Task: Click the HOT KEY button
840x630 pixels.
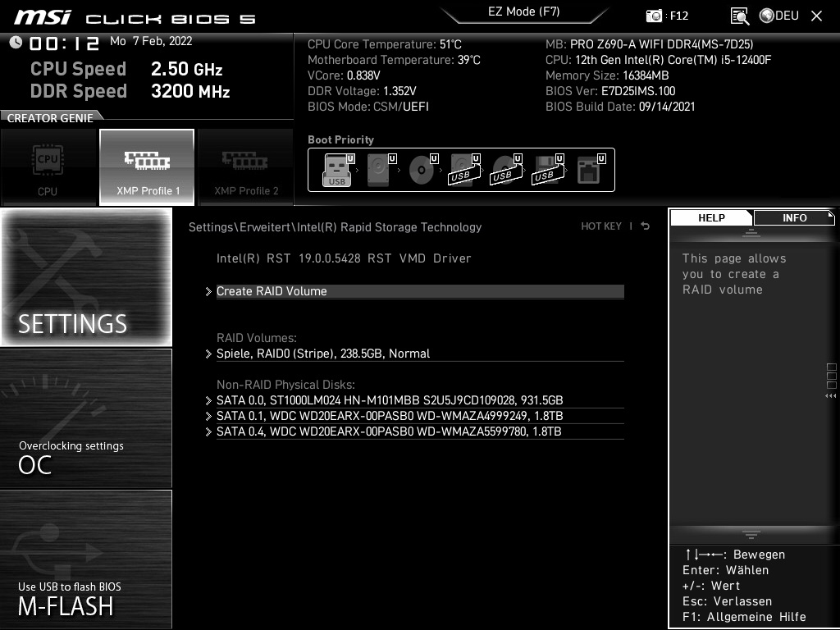Action: point(601,226)
